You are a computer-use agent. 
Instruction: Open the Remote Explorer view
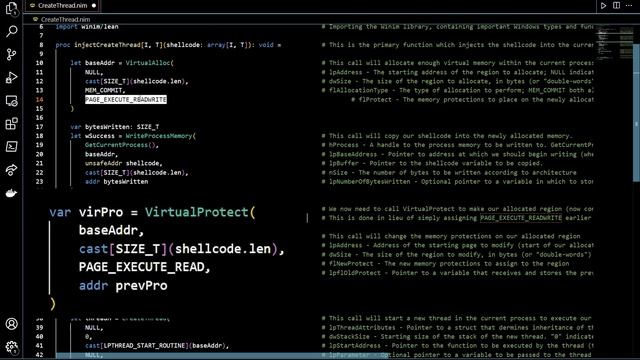[11, 100]
